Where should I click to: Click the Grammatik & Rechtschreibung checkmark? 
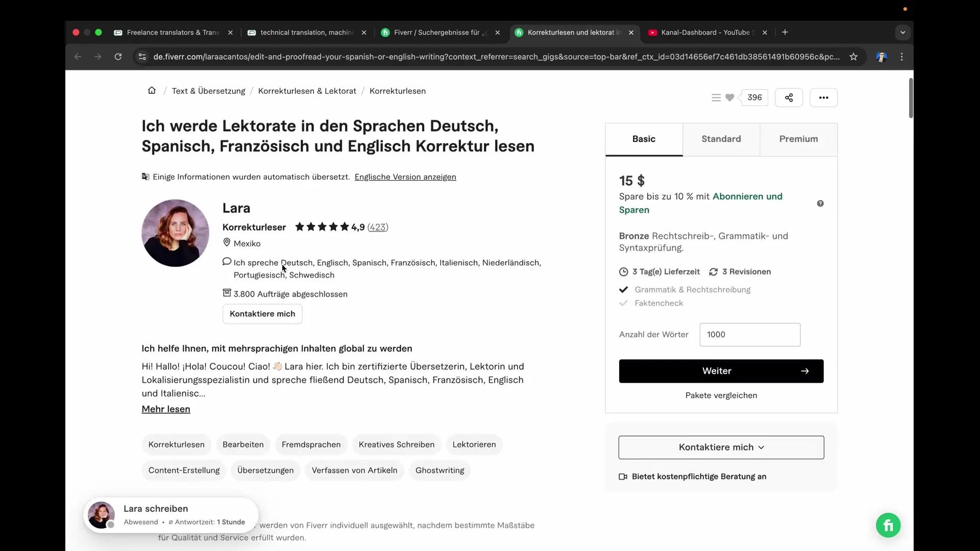pos(623,290)
